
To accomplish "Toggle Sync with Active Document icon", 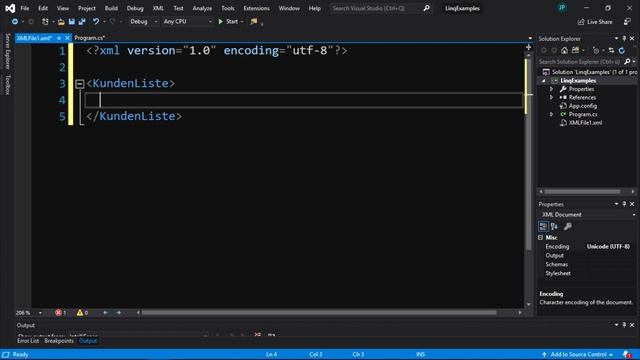I will pos(611,50).
